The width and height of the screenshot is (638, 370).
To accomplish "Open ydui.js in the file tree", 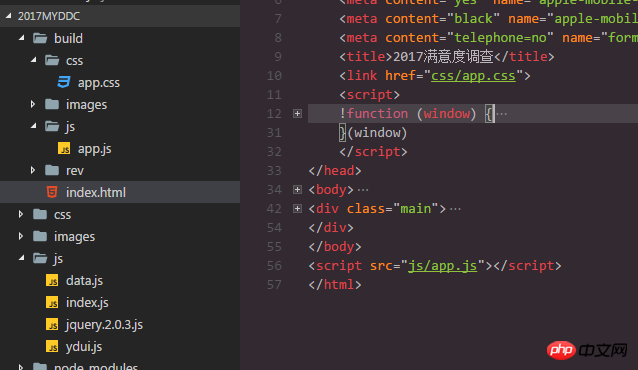I will tap(84, 346).
